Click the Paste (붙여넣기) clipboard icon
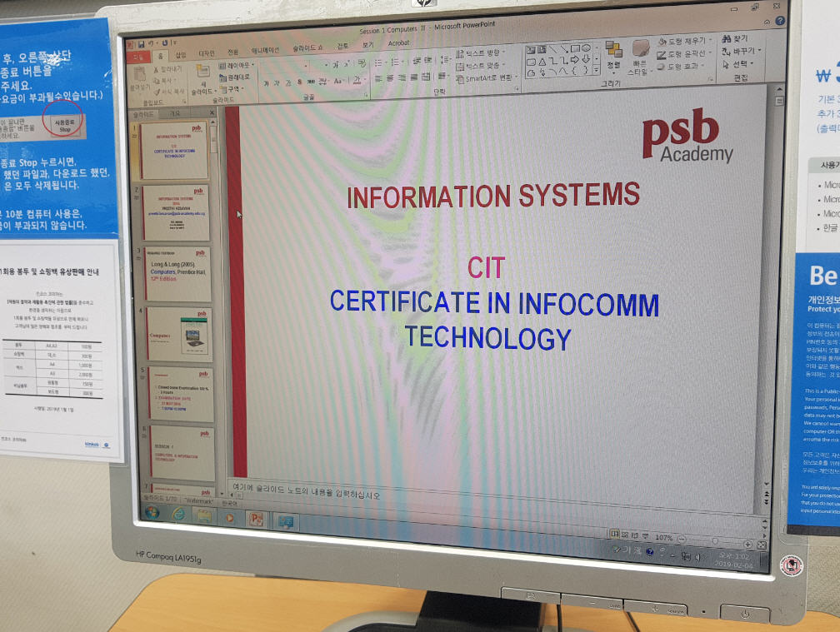This screenshot has width=840, height=632. [x=140, y=75]
